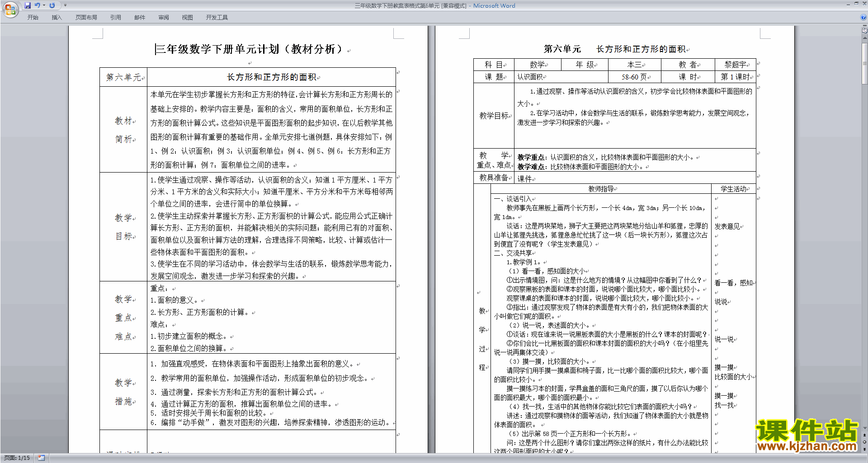The image size is (868, 463).
Task: Go to the next page button
Action: point(865,449)
